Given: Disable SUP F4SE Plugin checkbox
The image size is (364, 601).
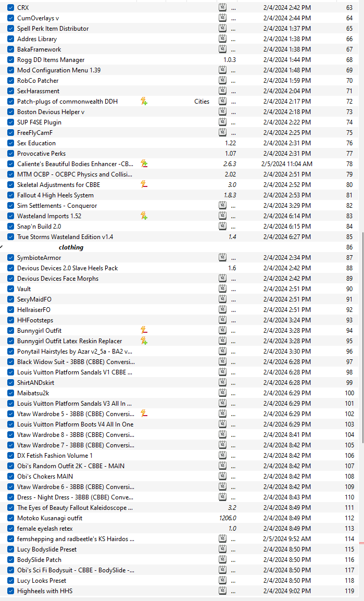Looking at the screenshot, I should click(x=11, y=122).
